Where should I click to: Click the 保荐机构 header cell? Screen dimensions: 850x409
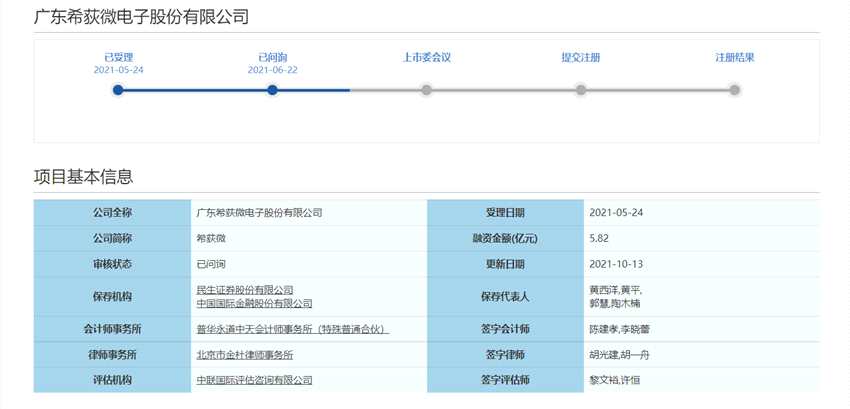pos(112,297)
